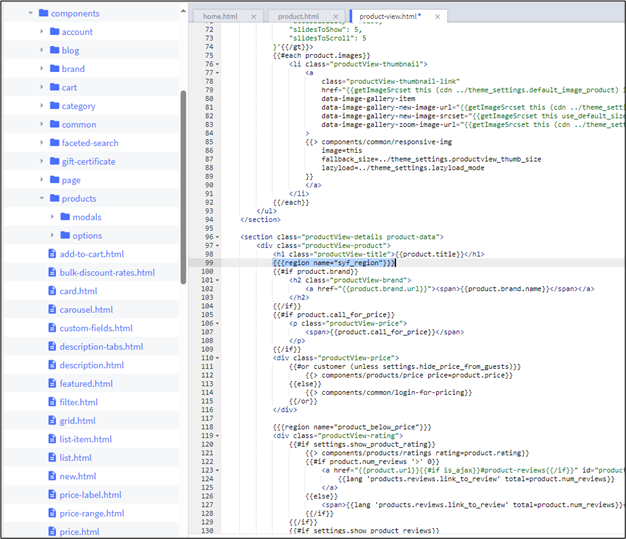Screen dimensions: 626x539
Task: Click the bulk-discount-rates.html file icon
Action: pos(52,272)
